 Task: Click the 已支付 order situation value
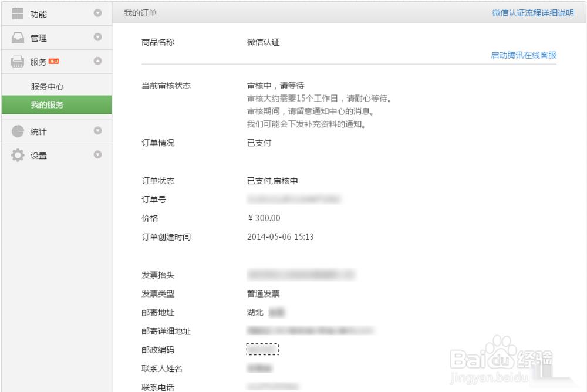(x=259, y=143)
